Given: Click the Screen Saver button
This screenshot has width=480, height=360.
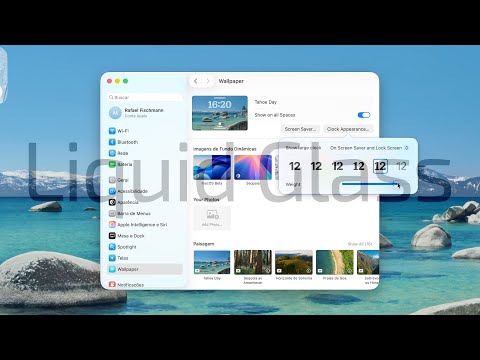Looking at the screenshot, I should coord(300,129).
